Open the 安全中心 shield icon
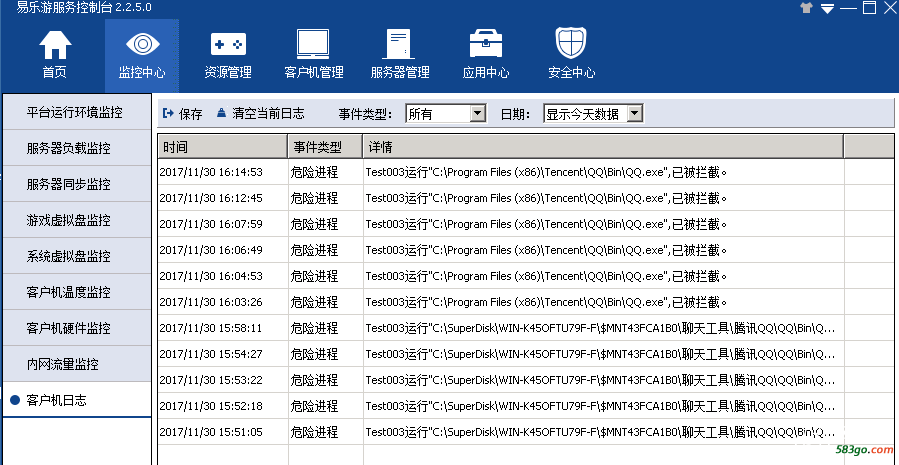This screenshot has height=465, width=899. pos(571,44)
